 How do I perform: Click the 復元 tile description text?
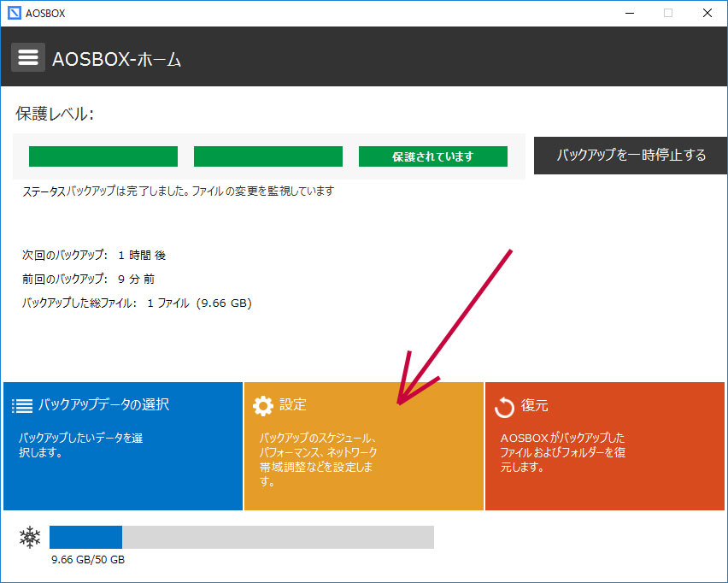tap(563, 452)
